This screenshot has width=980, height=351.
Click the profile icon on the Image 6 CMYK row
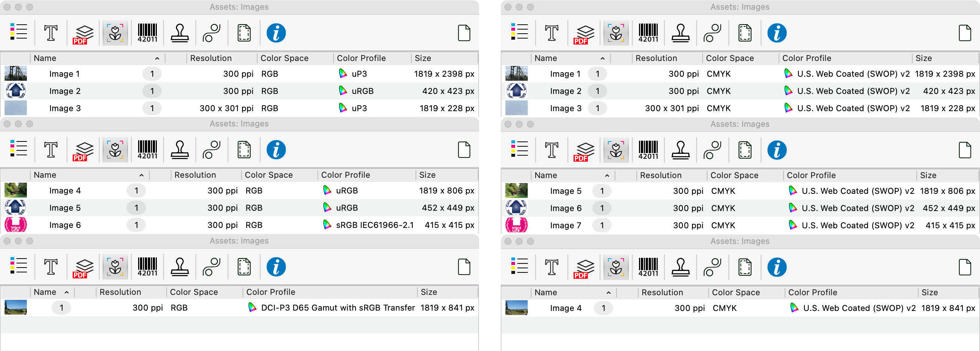(792, 208)
